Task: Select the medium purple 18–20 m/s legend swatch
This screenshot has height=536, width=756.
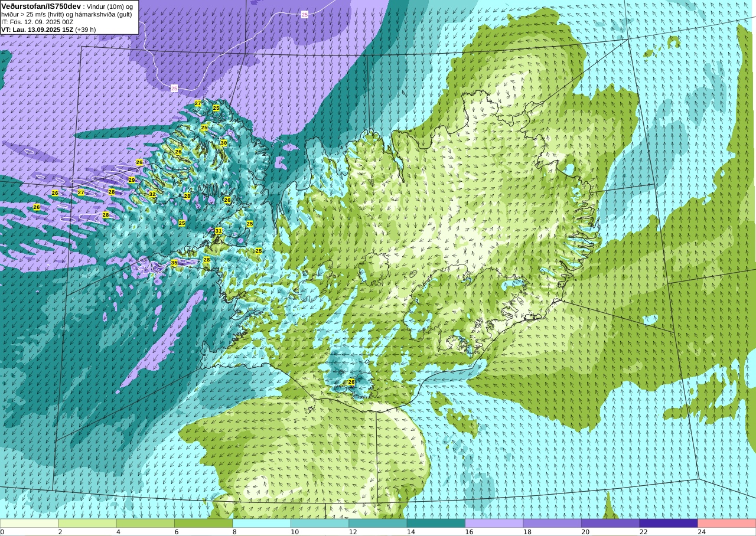Action: (x=552, y=523)
